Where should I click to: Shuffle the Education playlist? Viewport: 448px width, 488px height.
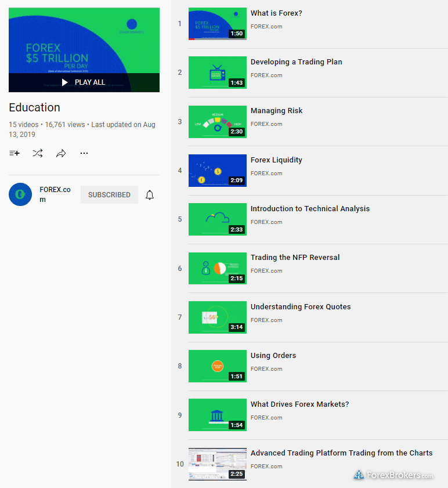pos(38,153)
